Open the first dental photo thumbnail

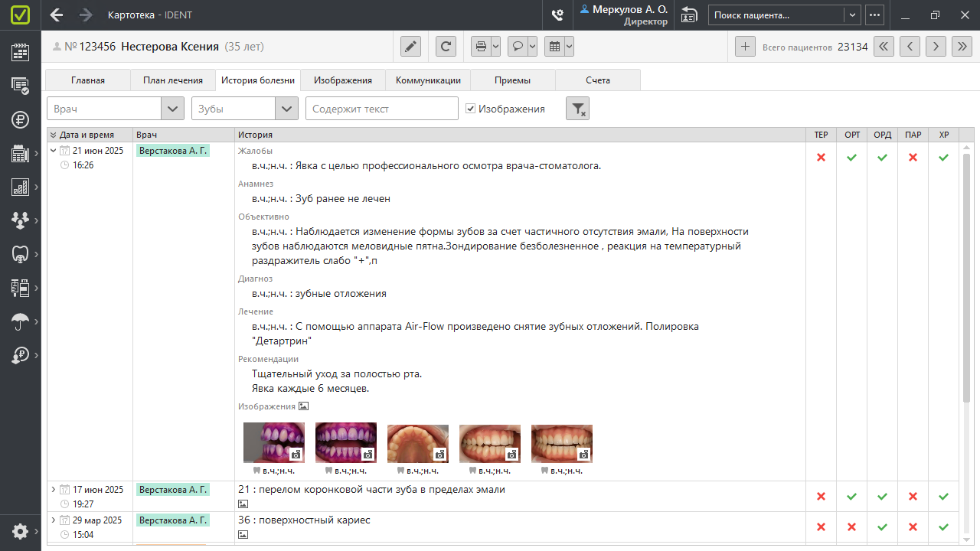click(273, 442)
